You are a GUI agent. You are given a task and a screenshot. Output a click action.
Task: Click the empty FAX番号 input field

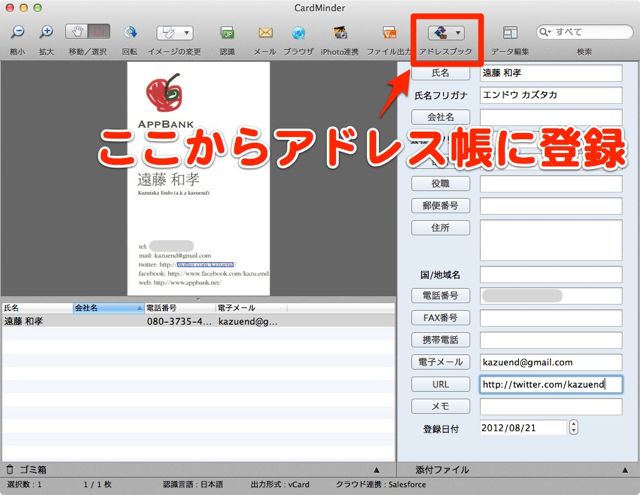(551, 317)
